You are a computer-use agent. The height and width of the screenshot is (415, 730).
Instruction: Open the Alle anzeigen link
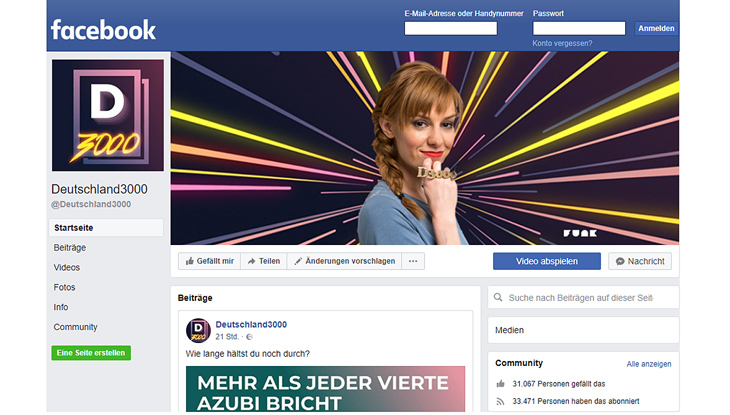coord(649,364)
